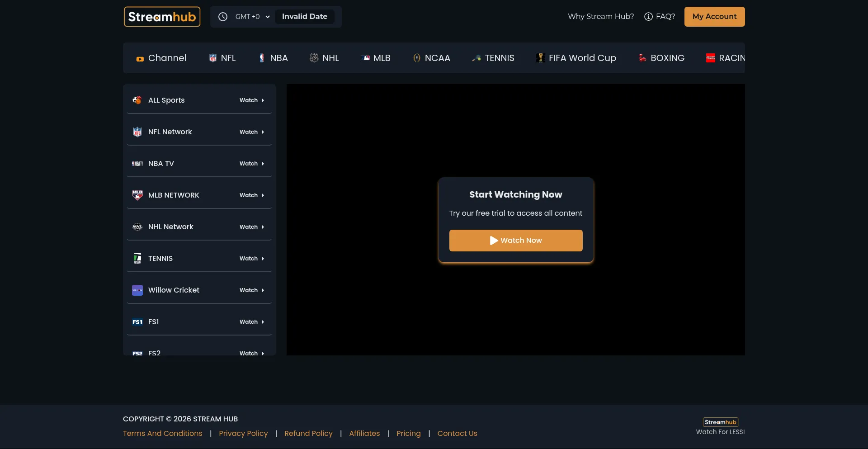Click the MLB NETWORK logo icon
Screen dimensions: 868x449
(x=137, y=195)
